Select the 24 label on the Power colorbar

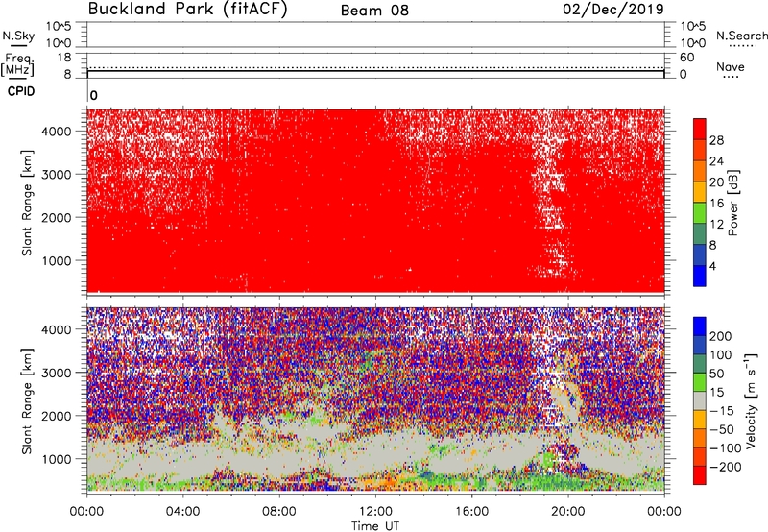click(x=716, y=161)
